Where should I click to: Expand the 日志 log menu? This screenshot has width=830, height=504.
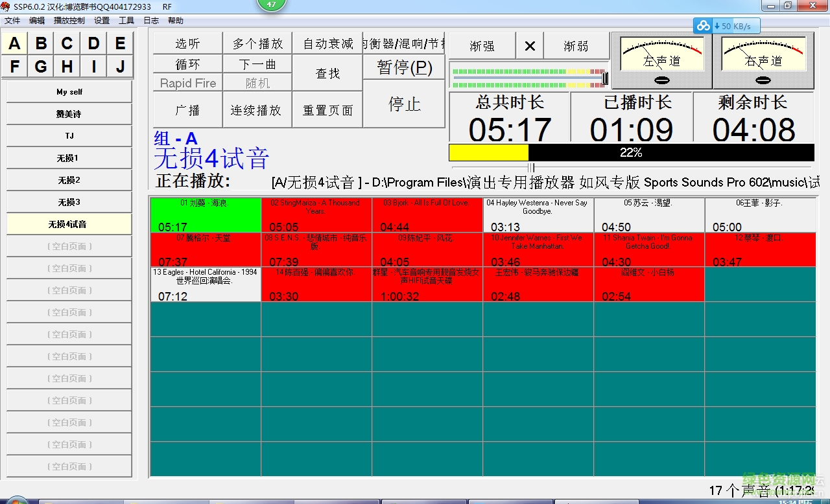click(x=151, y=20)
